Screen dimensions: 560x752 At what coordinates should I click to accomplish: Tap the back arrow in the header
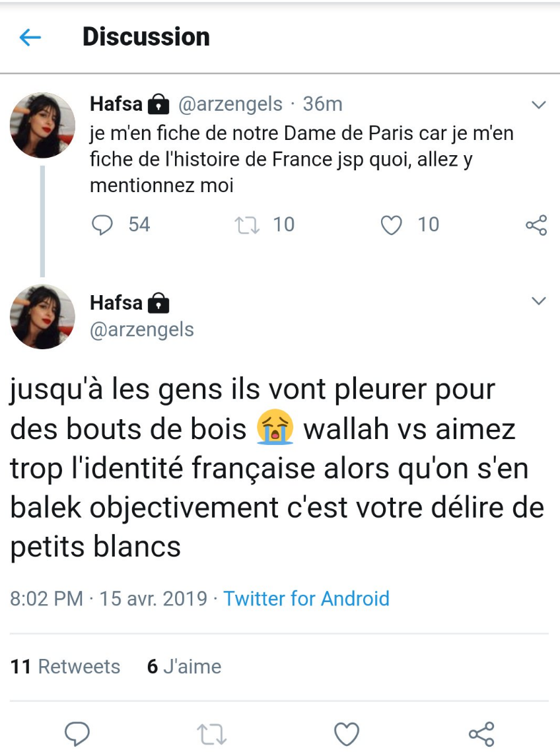click(30, 38)
